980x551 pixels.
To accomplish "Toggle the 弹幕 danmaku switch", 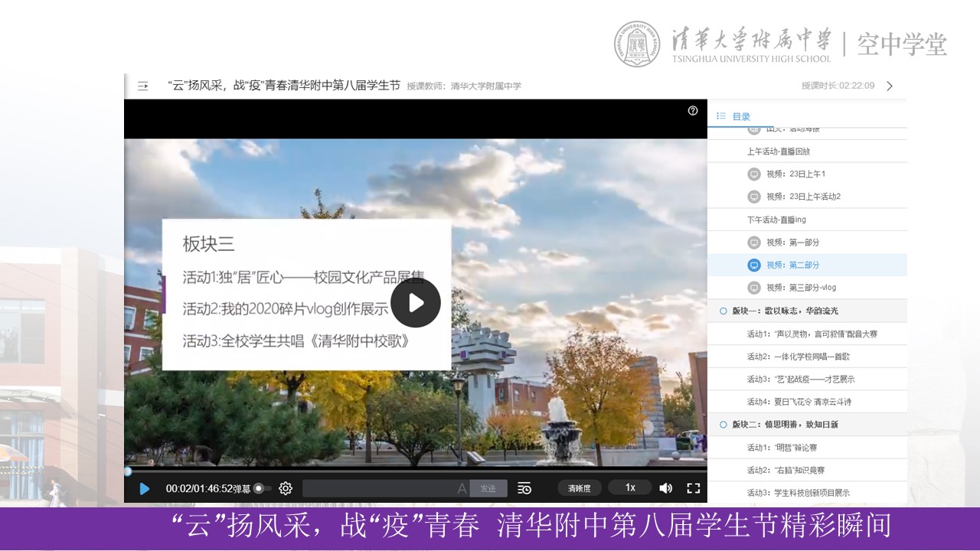I will point(262,488).
